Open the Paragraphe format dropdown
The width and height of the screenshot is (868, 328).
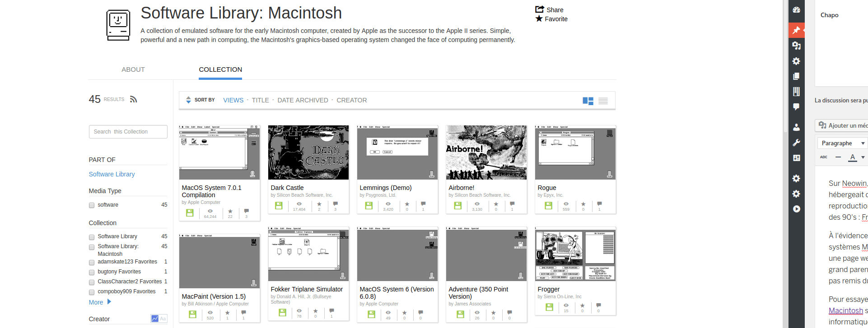tap(843, 143)
